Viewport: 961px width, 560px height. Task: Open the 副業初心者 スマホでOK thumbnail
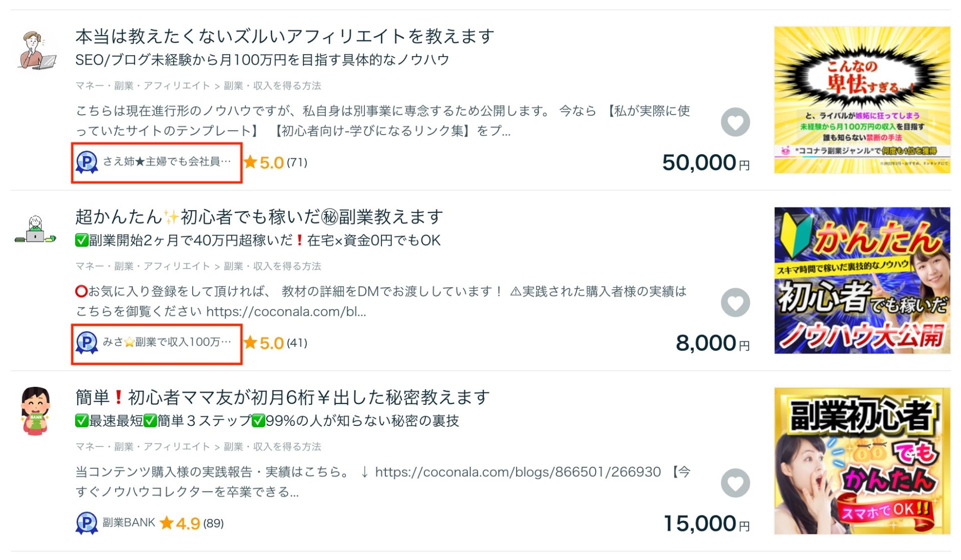(x=861, y=461)
